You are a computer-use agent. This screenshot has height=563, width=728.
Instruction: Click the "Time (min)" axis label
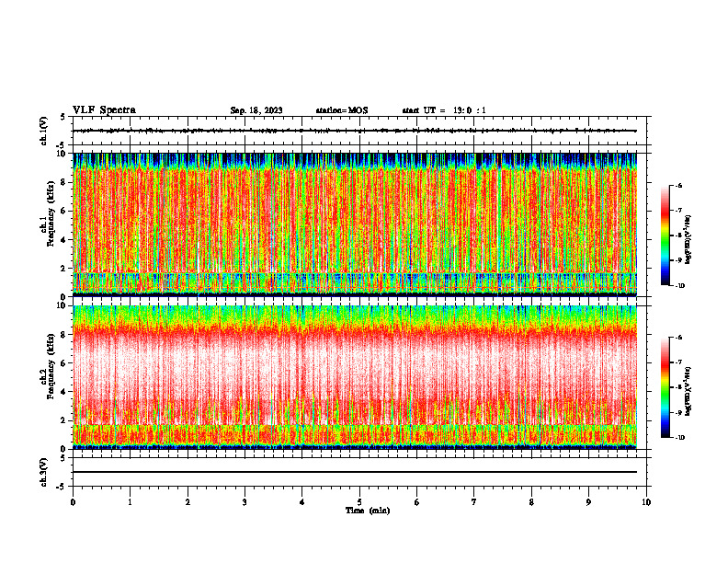(368, 511)
